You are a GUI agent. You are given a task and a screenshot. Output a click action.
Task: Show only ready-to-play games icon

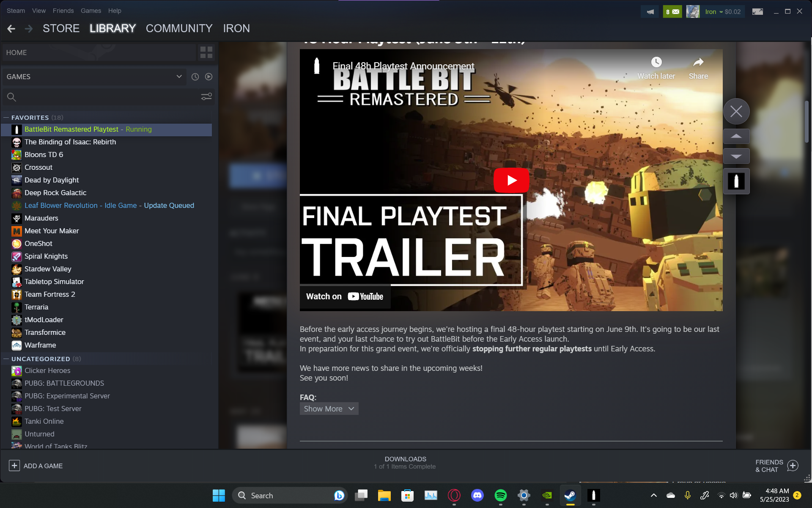pyautogui.click(x=208, y=77)
